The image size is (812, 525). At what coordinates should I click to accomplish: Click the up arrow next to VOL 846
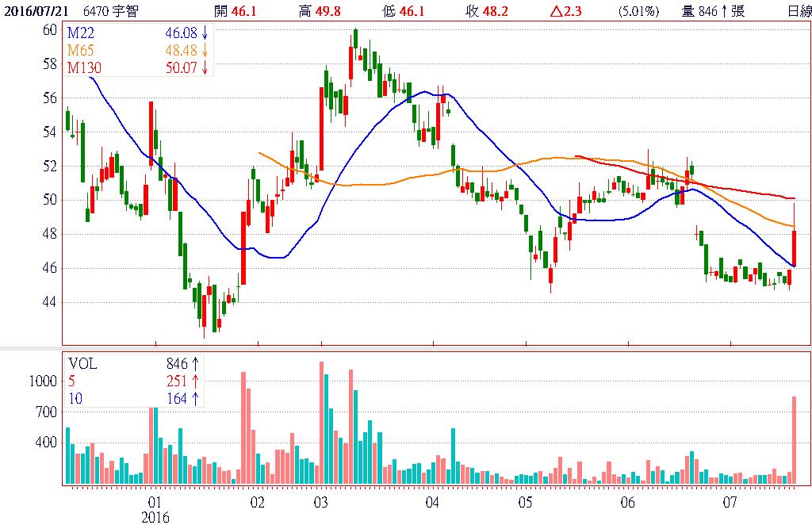195,364
